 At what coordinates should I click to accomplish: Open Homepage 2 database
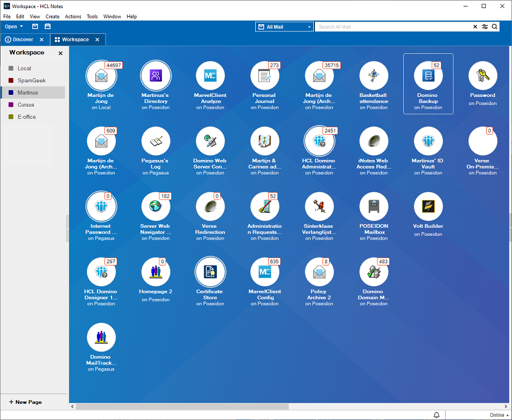coord(156,272)
